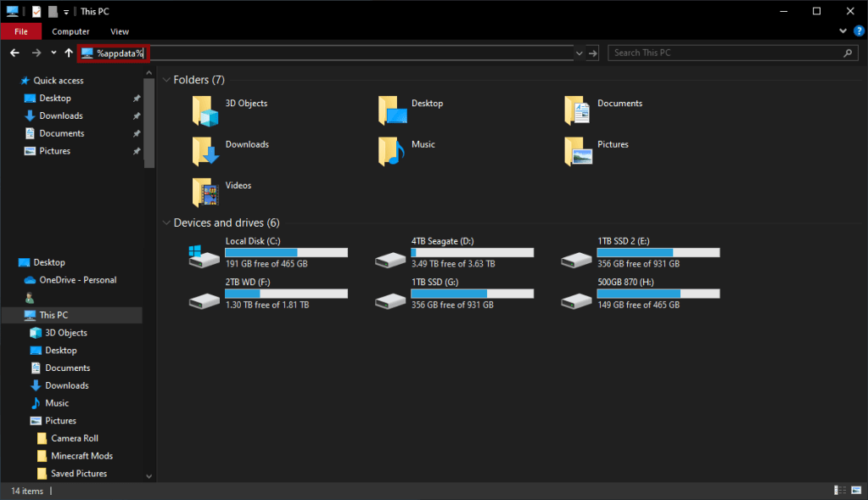The image size is (868, 500).
Task: Collapse the Devices and drives group
Action: click(x=165, y=223)
